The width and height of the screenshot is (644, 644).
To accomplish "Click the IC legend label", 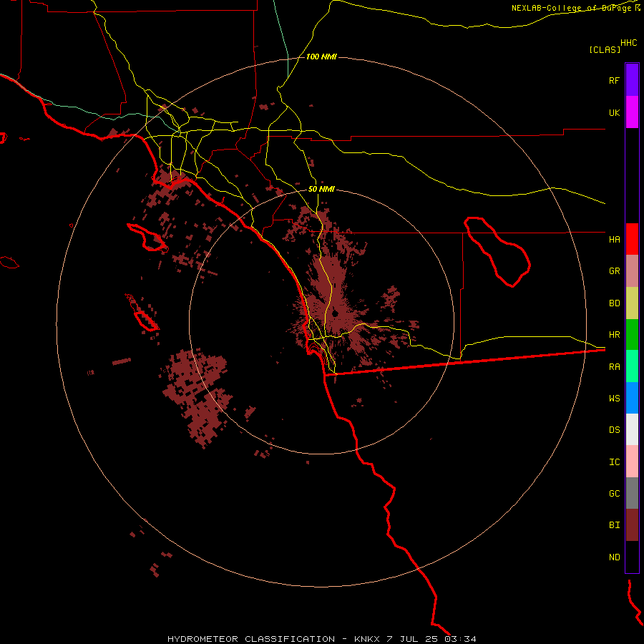I will [614, 462].
